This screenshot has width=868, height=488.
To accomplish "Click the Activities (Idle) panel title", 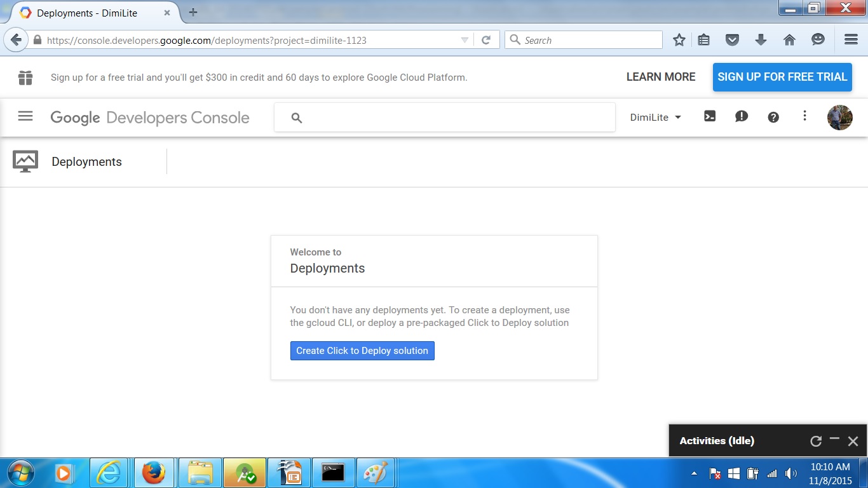I will 717,441.
